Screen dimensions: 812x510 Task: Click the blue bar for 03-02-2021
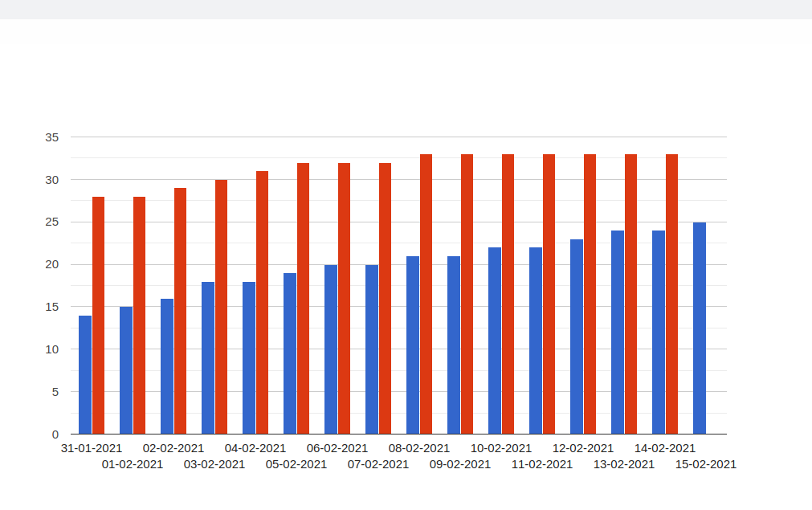coord(208,358)
